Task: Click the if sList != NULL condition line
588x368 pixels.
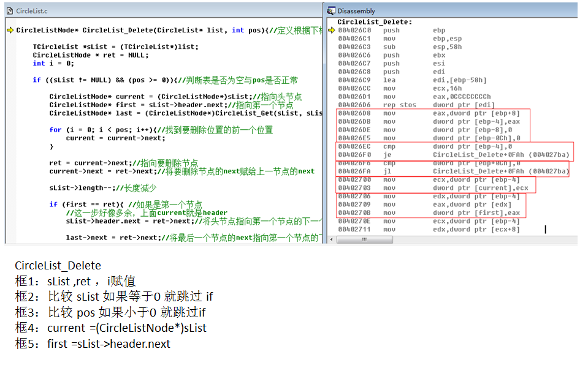Action: 165,80
